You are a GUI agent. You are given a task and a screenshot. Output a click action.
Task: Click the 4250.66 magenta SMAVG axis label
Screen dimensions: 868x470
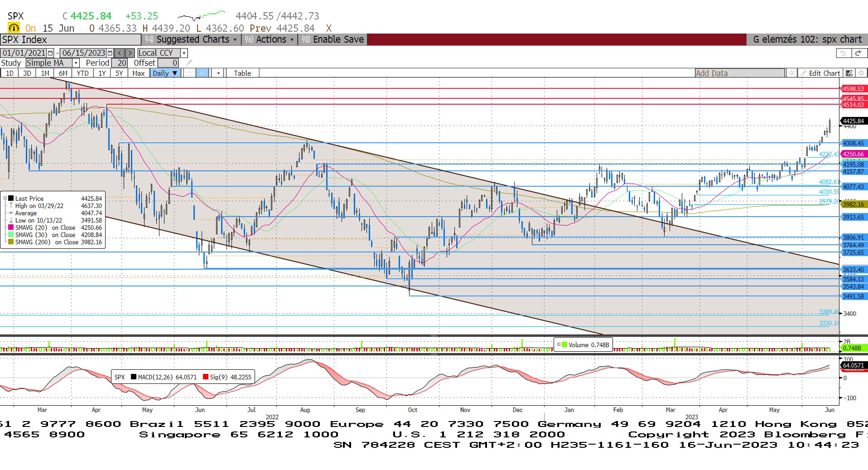[854, 154]
